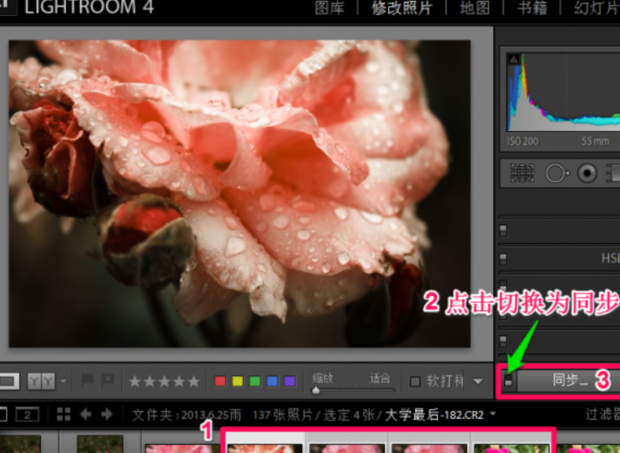Switch to 修改照片 module
The height and width of the screenshot is (453, 620).
[401, 8]
